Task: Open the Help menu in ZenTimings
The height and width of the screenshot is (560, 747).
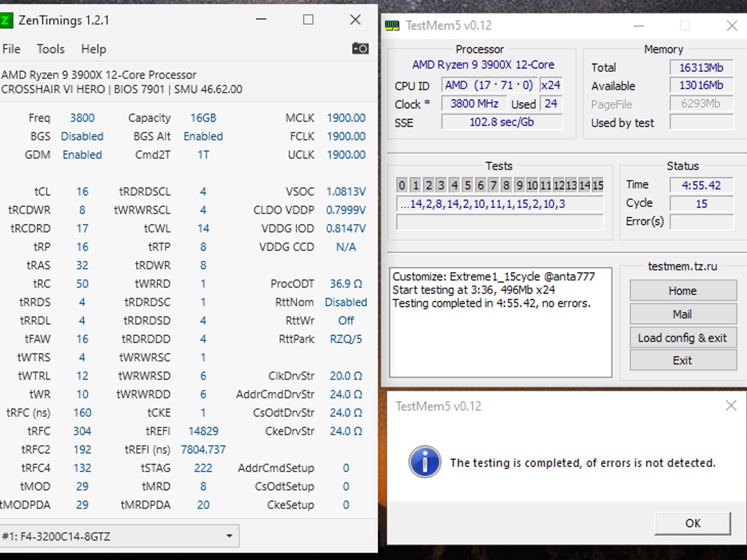Action: [x=93, y=49]
